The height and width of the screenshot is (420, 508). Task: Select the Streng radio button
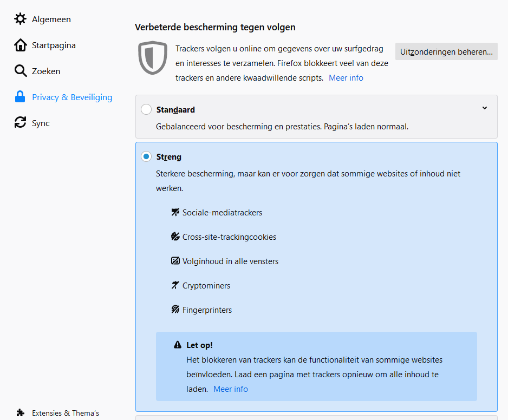146,157
